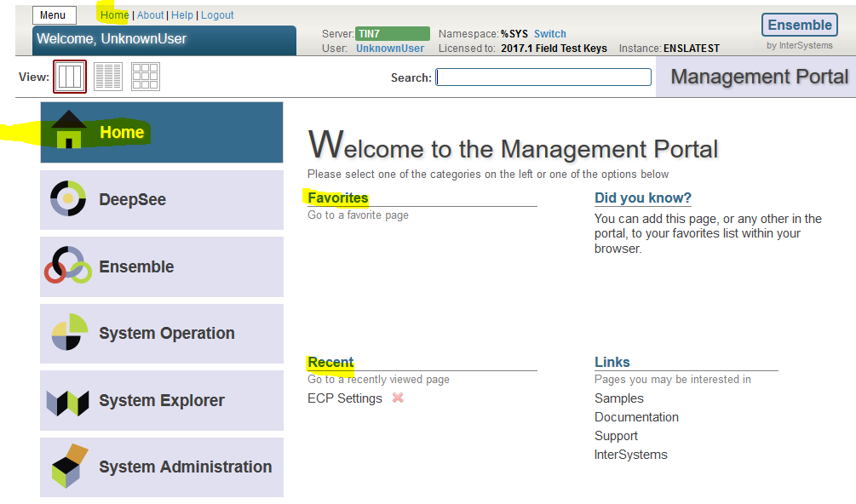Click the System Administration box icon

[70, 466]
